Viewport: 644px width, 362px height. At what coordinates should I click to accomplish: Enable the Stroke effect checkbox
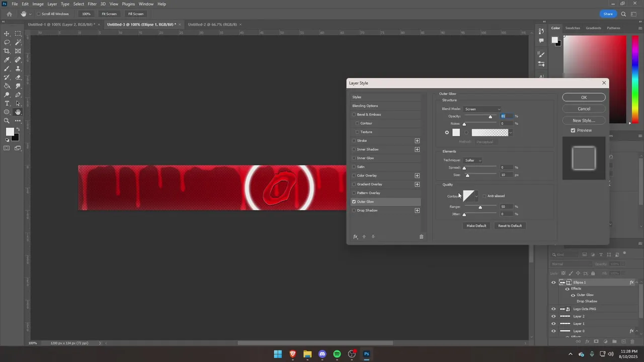pyautogui.click(x=354, y=141)
